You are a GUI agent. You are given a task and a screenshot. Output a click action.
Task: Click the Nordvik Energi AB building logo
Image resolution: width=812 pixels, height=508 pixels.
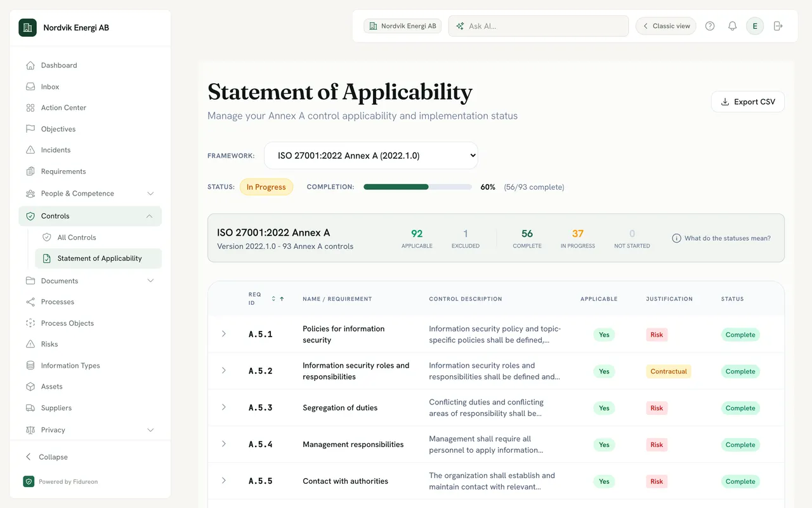point(27,27)
